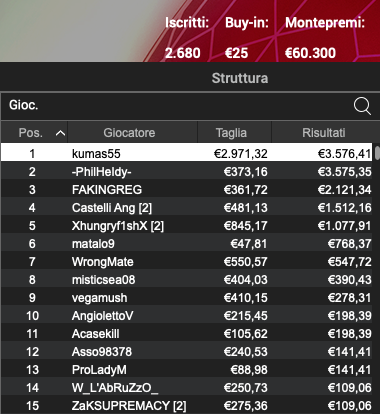
Task: Toggle the Pos. sort arrow
Action: tap(60, 133)
